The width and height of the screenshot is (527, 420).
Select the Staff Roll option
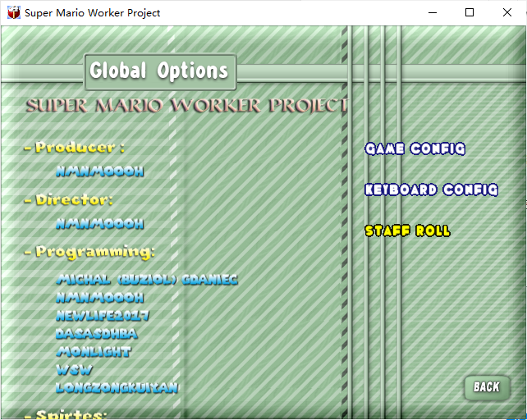[x=407, y=231]
